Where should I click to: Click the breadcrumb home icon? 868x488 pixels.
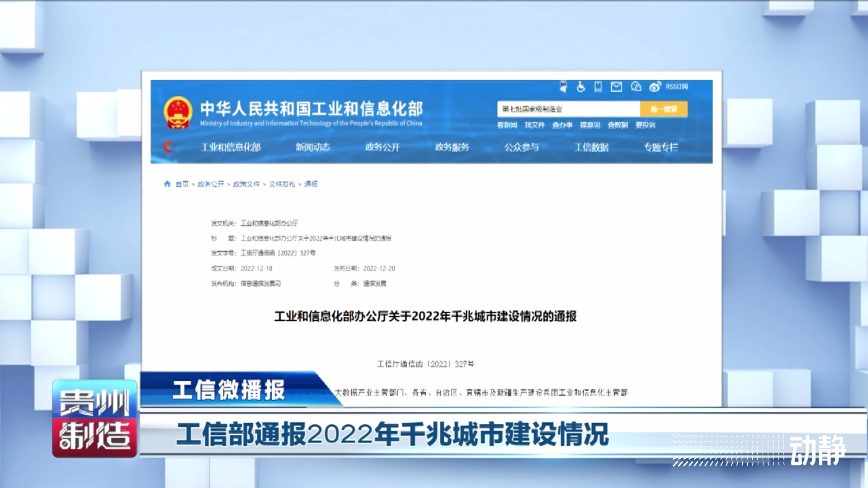click(167, 184)
